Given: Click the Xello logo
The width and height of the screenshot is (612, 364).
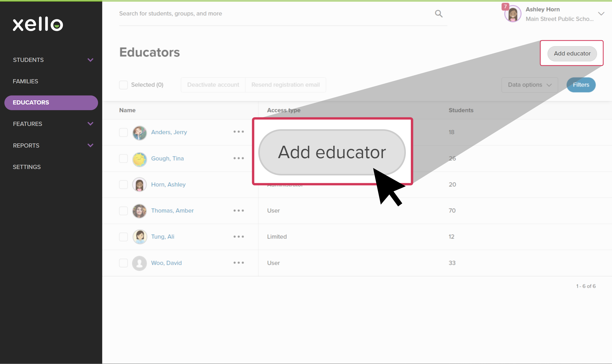Looking at the screenshot, I should pyautogui.click(x=38, y=24).
